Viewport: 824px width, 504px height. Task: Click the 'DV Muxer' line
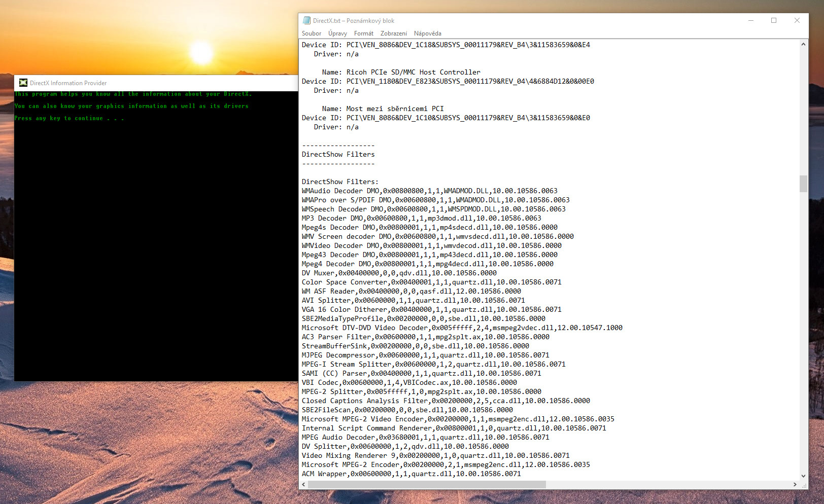click(x=399, y=273)
